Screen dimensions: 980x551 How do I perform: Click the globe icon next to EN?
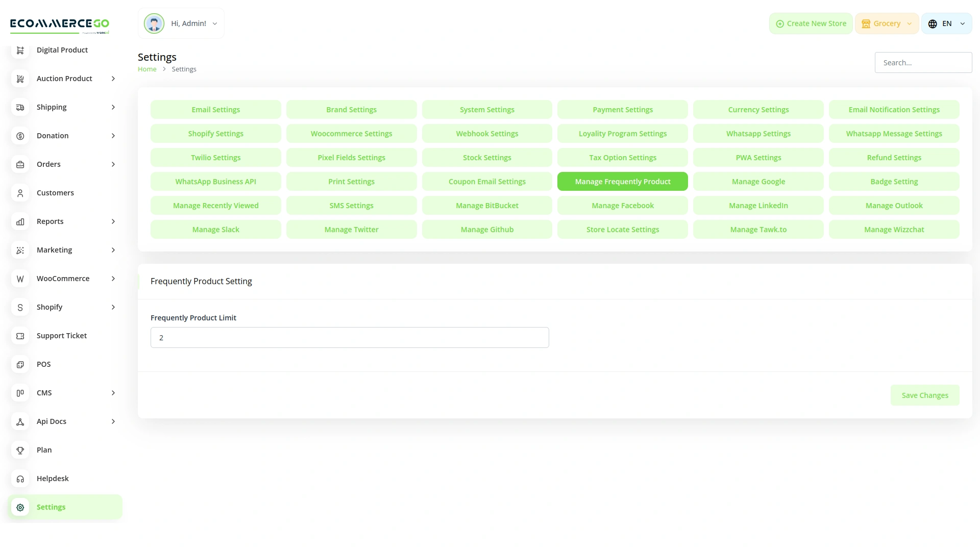(932, 23)
